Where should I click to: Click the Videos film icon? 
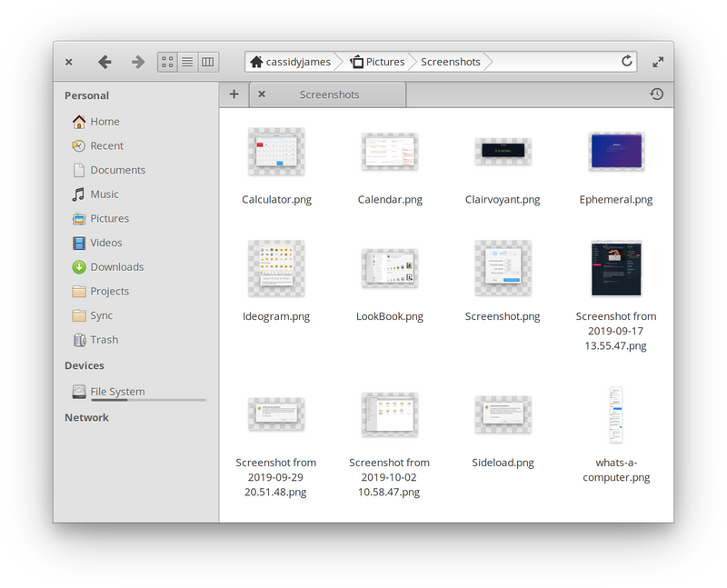tap(79, 243)
